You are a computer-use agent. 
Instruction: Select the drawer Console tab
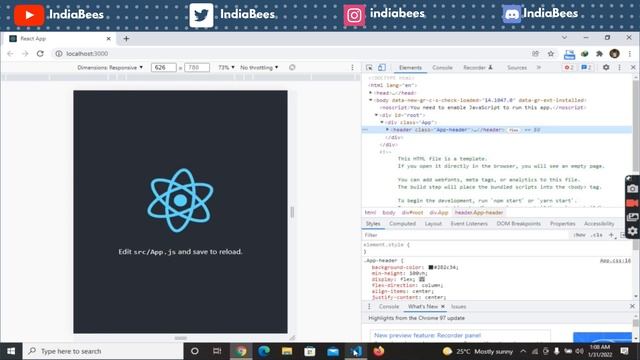click(389, 307)
